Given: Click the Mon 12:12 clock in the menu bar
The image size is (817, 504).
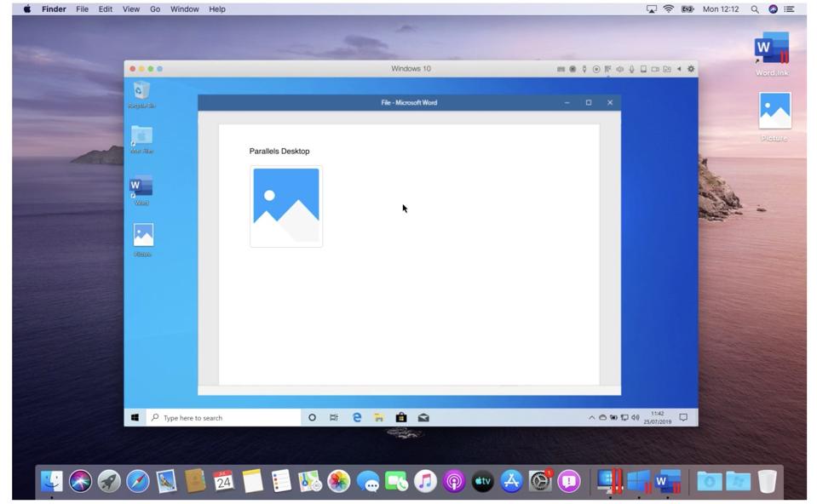Looking at the screenshot, I should [721, 9].
